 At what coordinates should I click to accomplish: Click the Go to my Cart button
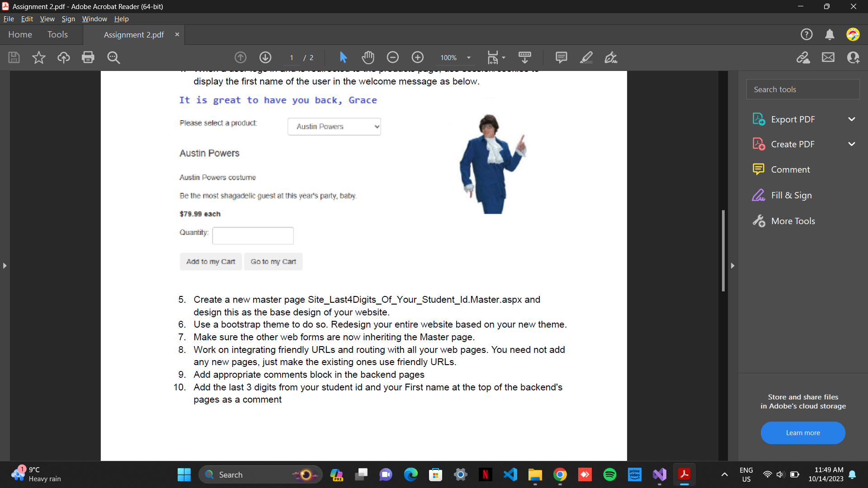273,261
